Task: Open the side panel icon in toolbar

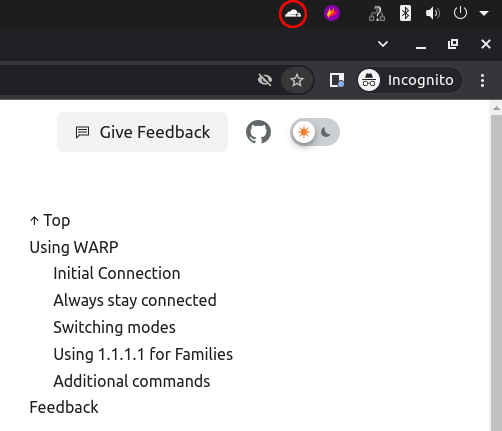Action: pyautogui.click(x=337, y=80)
